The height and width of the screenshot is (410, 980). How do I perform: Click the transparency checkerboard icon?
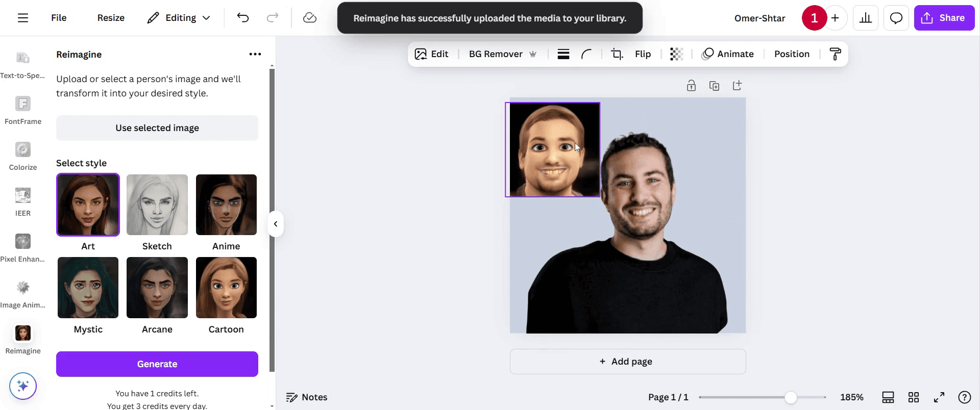click(x=676, y=54)
